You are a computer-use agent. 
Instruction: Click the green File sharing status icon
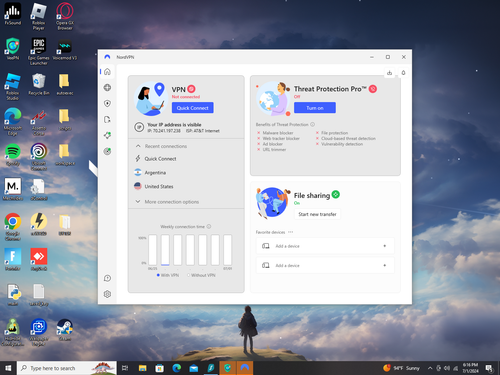tap(336, 194)
